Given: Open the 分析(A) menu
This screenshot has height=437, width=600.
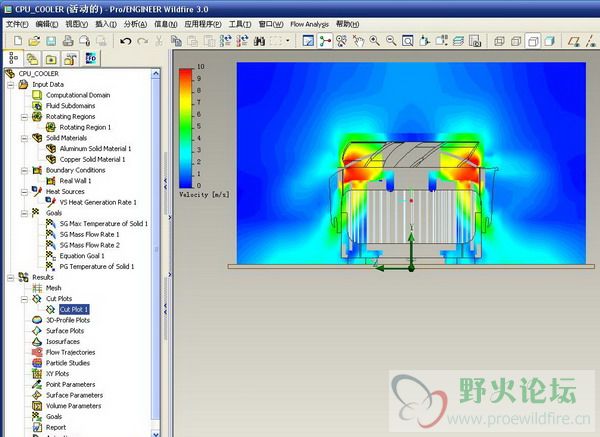Looking at the screenshot, I should (x=135, y=24).
